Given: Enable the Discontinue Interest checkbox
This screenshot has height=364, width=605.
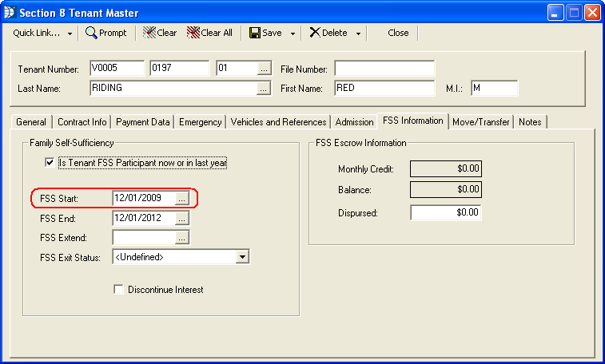Looking at the screenshot, I should pos(118,289).
